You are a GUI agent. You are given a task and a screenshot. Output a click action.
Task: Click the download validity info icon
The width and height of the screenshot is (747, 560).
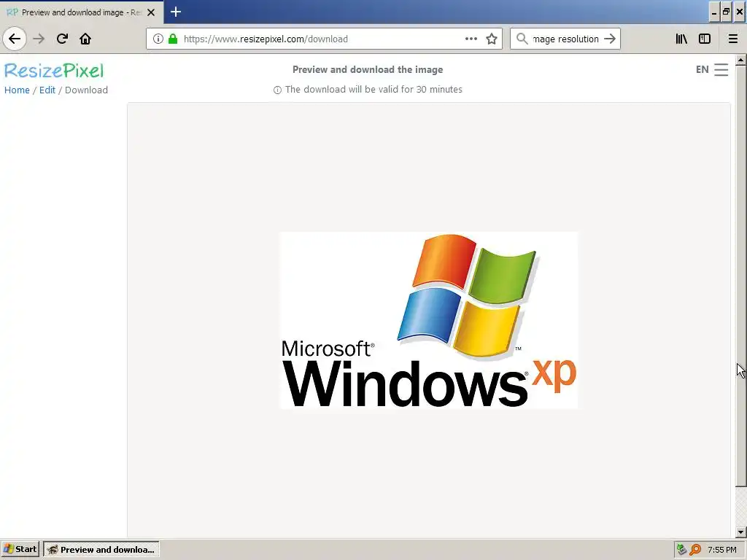click(x=277, y=90)
